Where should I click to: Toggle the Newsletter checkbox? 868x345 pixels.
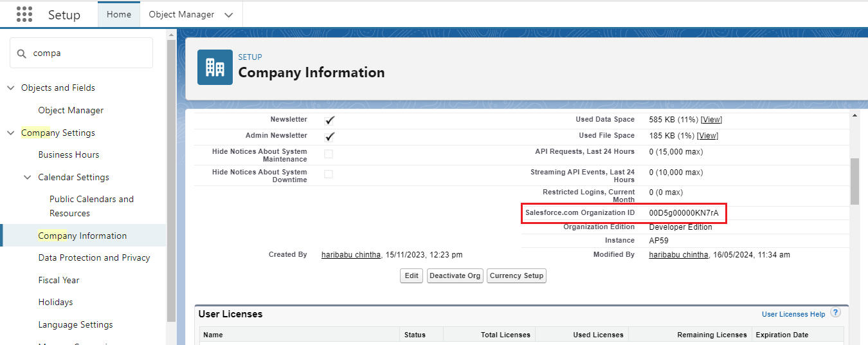[329, 120]
